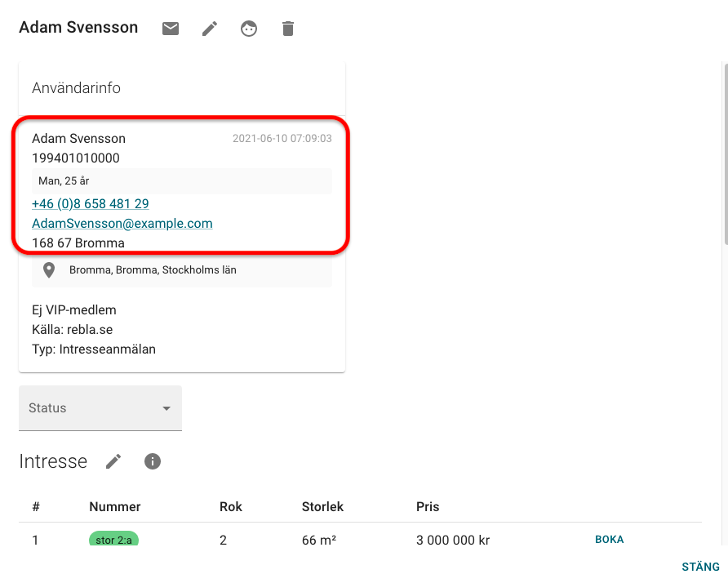Click the Bromma, Stockholms län location bar
This screenshot has height=583, width=728.
(181, 269)
